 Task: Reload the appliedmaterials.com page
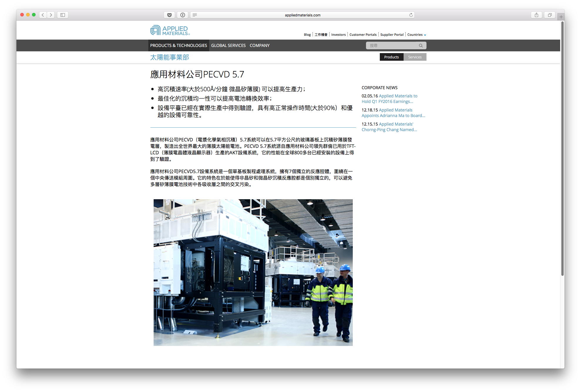(411, 15)
